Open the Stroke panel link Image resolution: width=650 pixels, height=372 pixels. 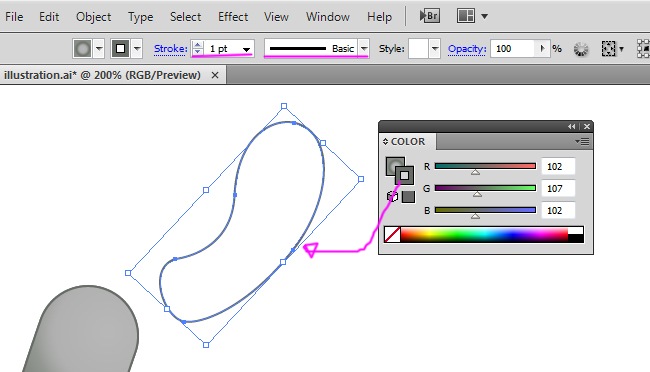(x=170, y=49)
